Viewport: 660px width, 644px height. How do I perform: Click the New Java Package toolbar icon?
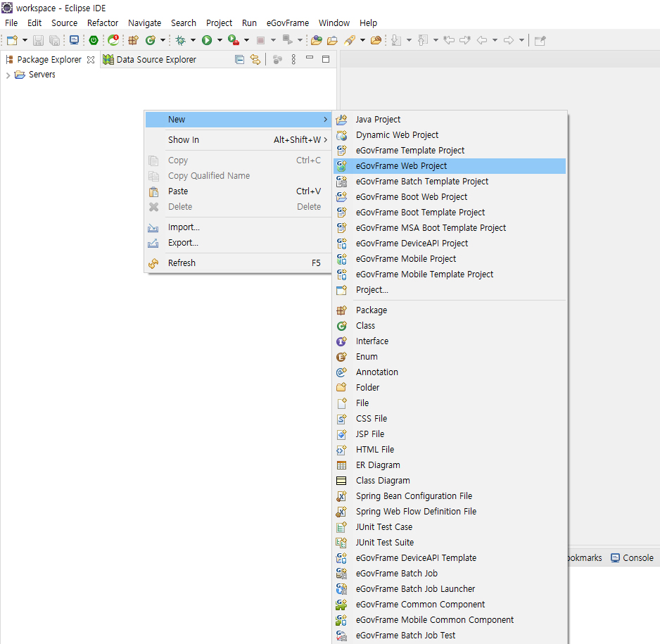pyautogui.click(x=133, y=41)
